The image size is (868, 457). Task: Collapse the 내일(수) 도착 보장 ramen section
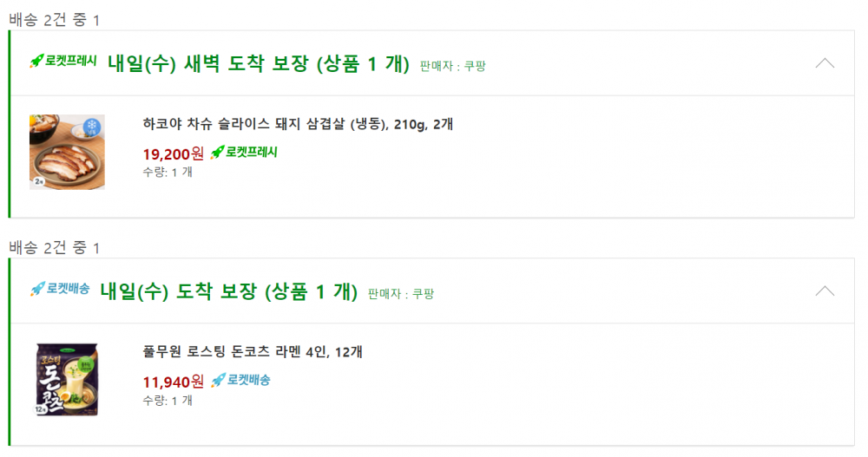[x=825, y=291]
